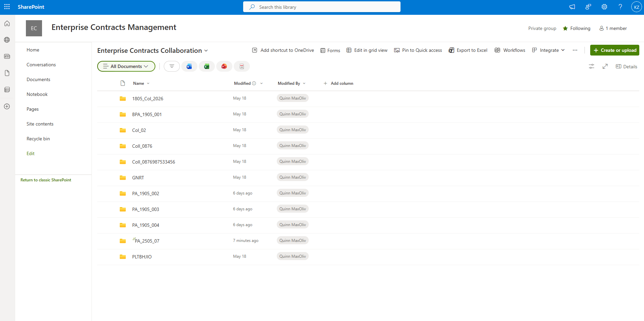Open My lists icon in app bar
Viewport: 644px width, 321px height.
pyautogui.click(x=7, y=90)
